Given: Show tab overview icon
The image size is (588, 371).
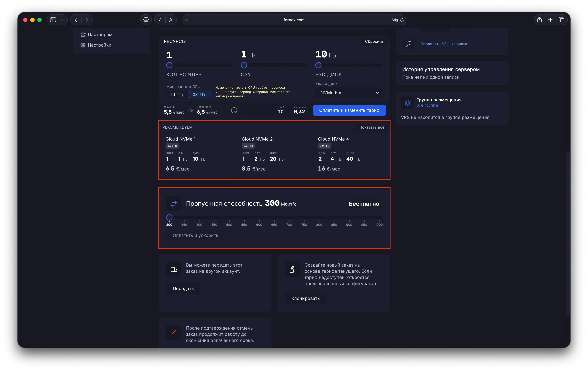Looking at the screenshot, I should coord(562,20).
